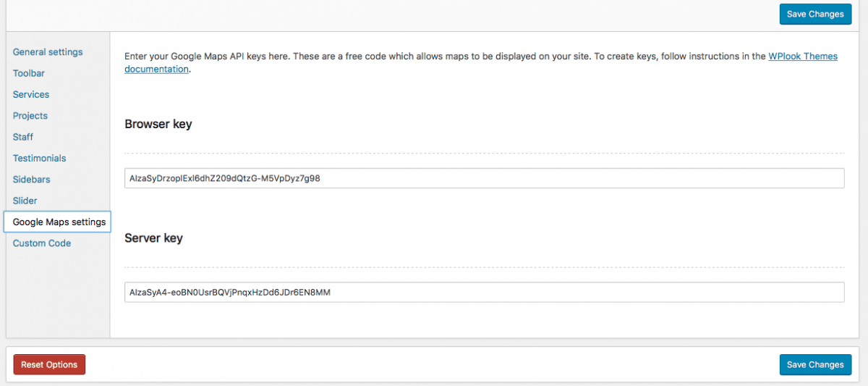
Task: Click the dashed divider under Browser key heading
Action: (484, 154)
